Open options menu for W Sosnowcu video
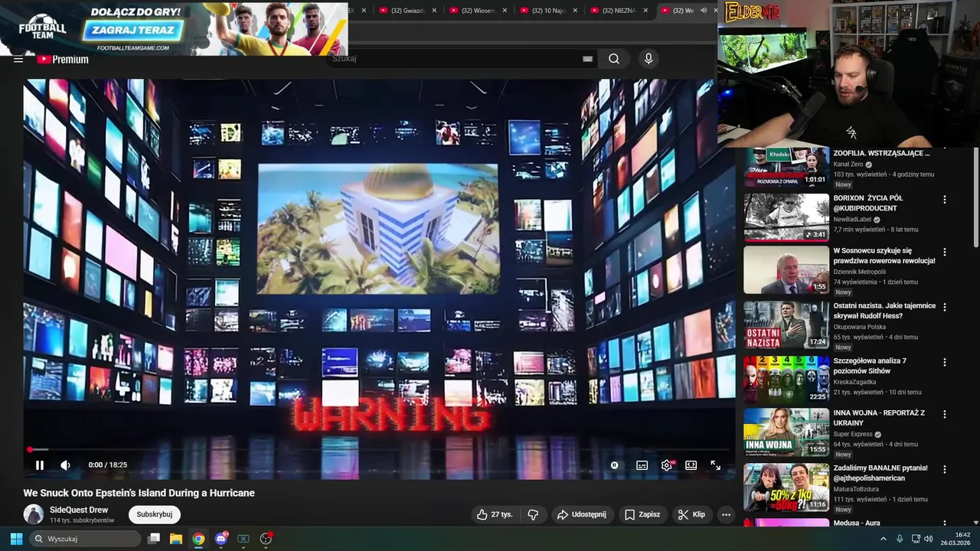Image resolution: width=980 pixels, height=551 pixels. click(944, 252)
